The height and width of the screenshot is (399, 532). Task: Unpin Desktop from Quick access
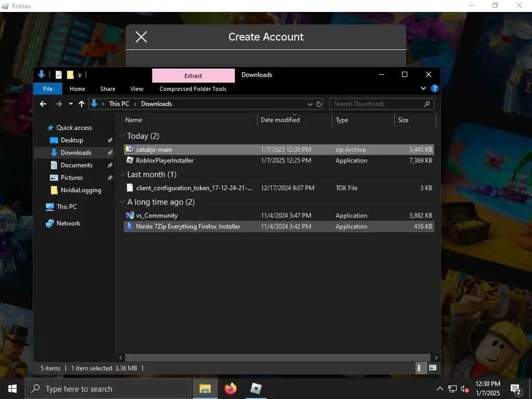pos(110,140)
